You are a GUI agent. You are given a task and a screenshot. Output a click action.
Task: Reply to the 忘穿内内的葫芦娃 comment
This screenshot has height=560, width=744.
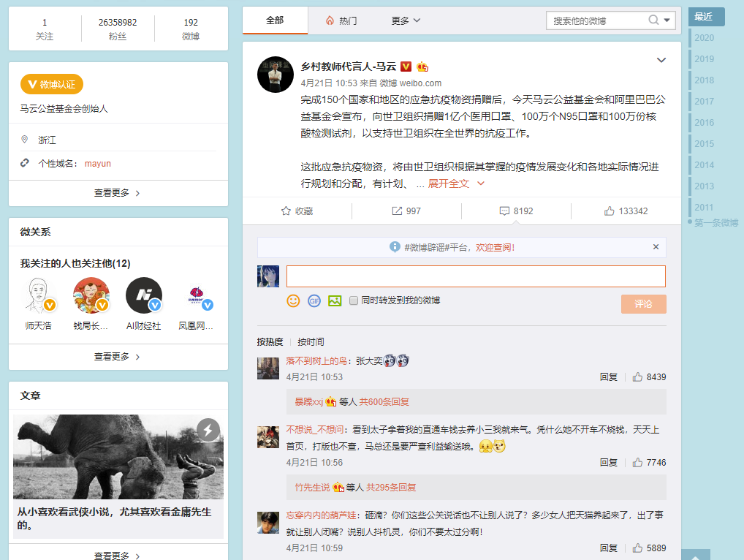(608, 548)
